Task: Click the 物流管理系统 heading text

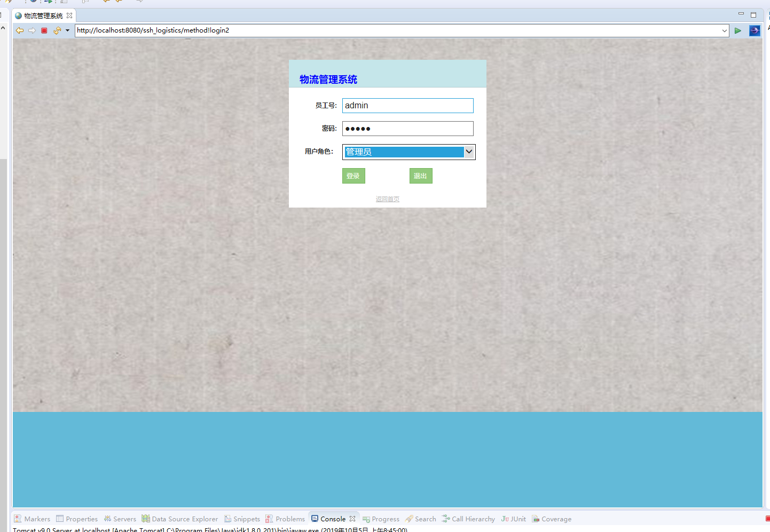Action: coord(328,80)
